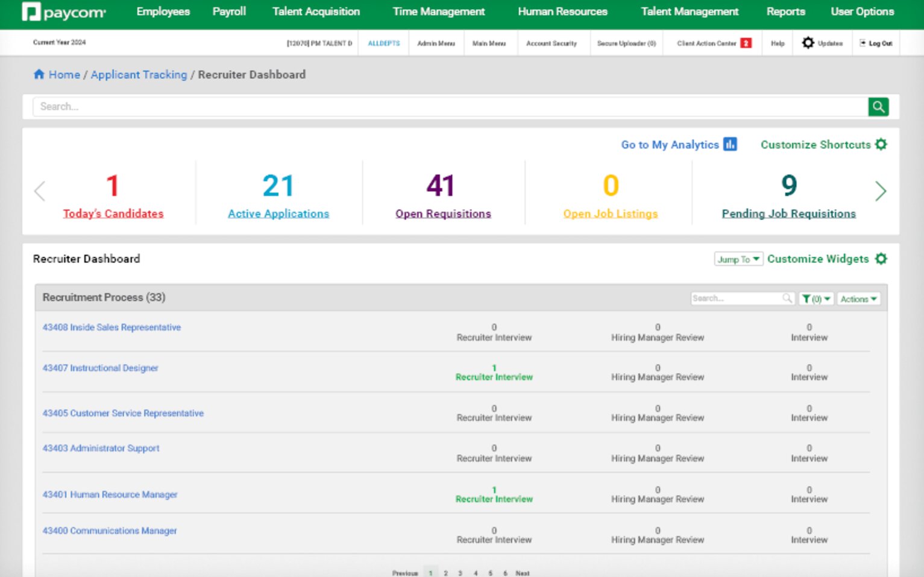Expand the Actions dropdown

point(858,299)
